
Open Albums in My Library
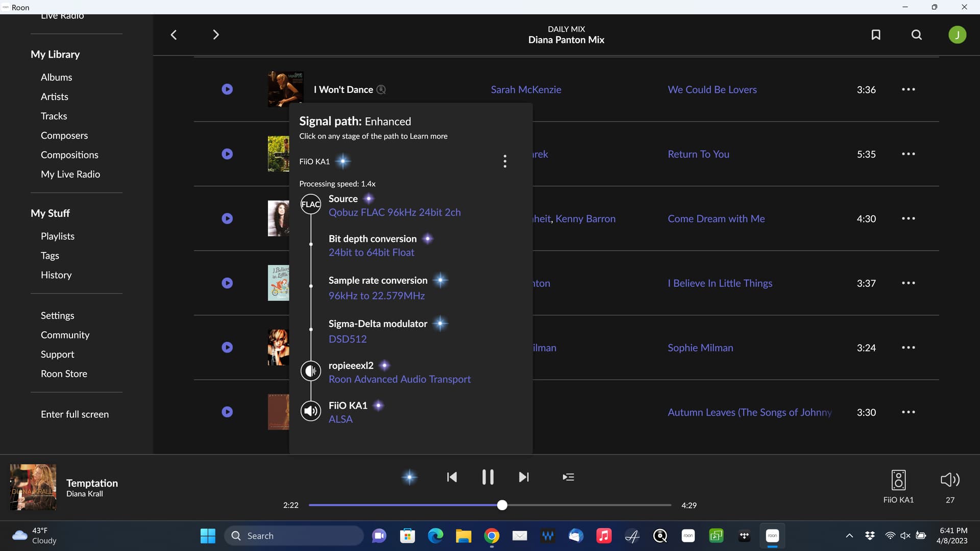click(x=56, y=77)
